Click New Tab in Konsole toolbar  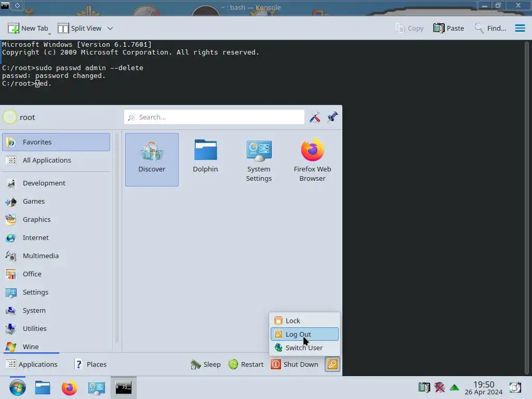pyautogui.click(x=29, y=28)
